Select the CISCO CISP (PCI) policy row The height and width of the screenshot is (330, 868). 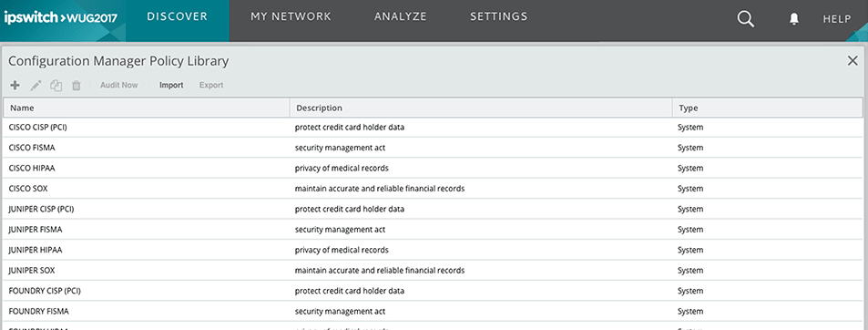point(433,128)
